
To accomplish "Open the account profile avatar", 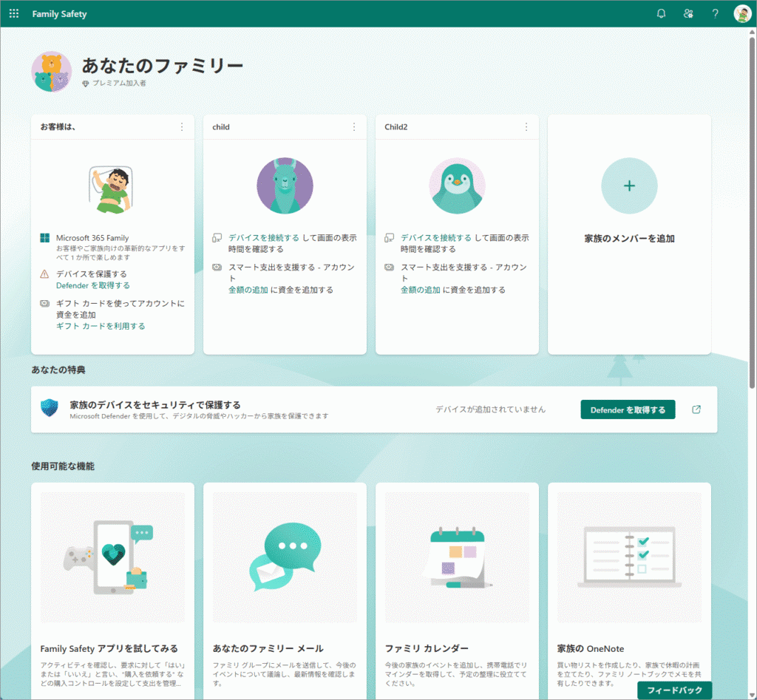I will tap(741, 14).
